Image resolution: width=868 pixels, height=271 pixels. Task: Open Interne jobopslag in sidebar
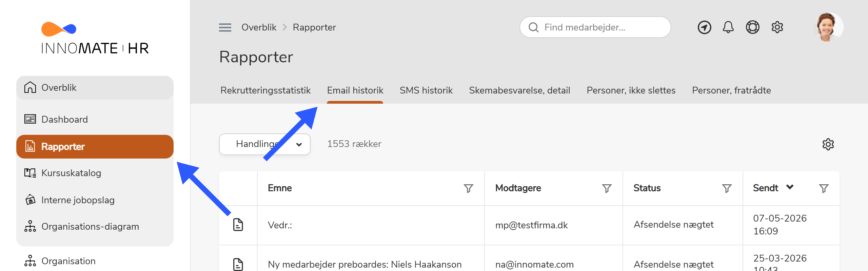pos(95,200)
